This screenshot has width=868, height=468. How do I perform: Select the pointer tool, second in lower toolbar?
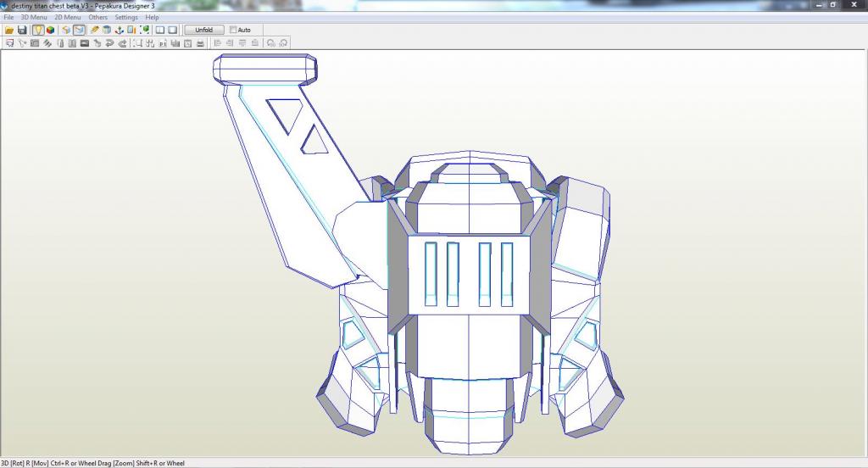pyautogui.click(x=22, y=43)
